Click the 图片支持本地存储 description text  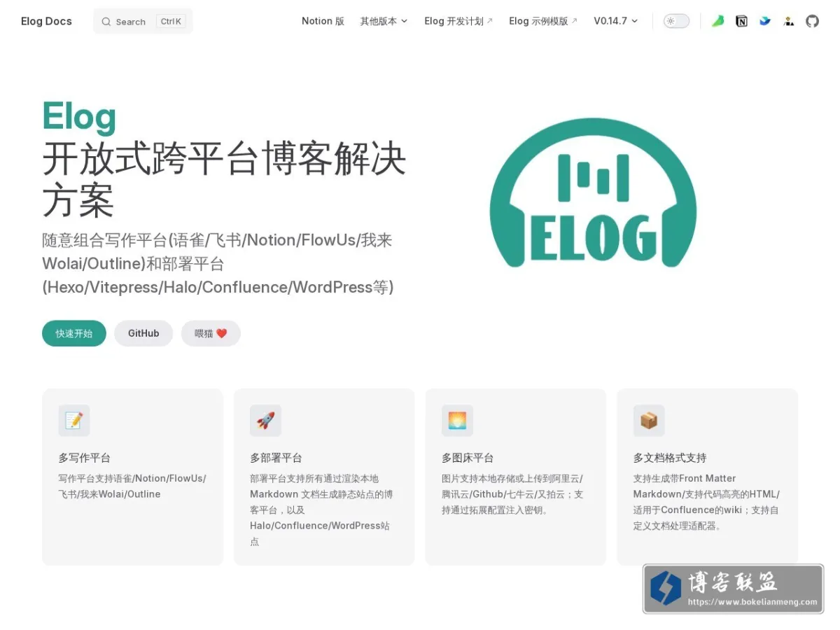pos(512,494)
